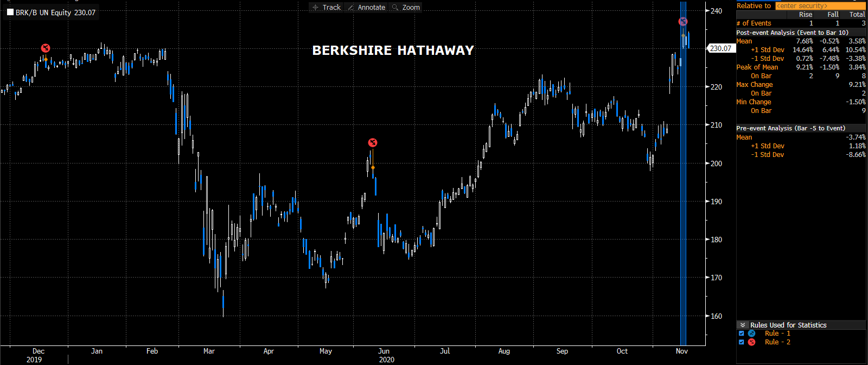
Task: Click the 160 price axis label
Action: [x=716, y=316]
